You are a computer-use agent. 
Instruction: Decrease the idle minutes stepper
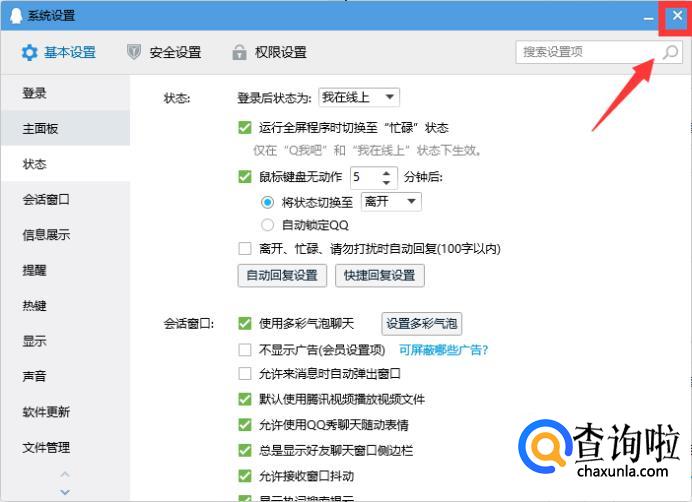click(x=386, y=182)
